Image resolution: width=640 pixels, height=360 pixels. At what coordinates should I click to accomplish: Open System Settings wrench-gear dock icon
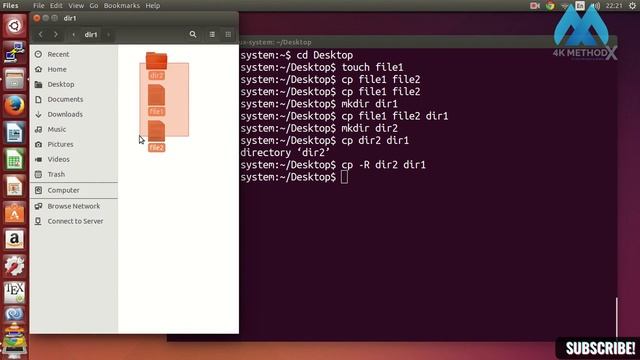[14, 266]
